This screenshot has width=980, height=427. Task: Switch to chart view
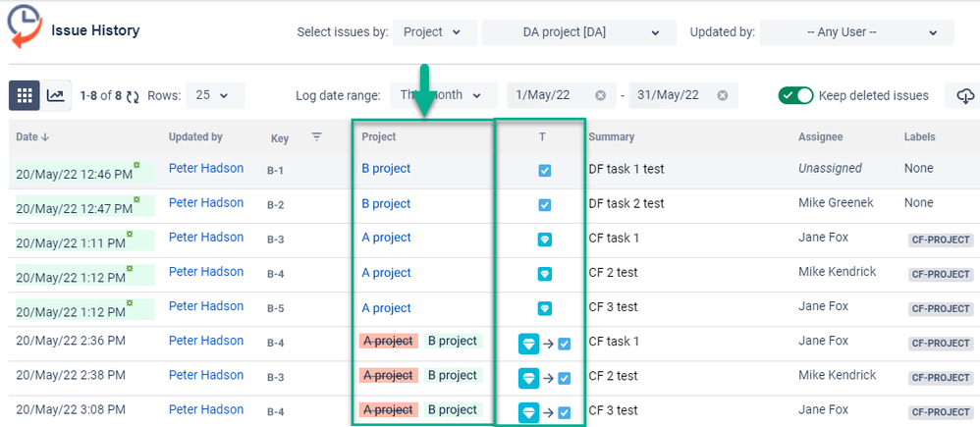tap(56, 95)
